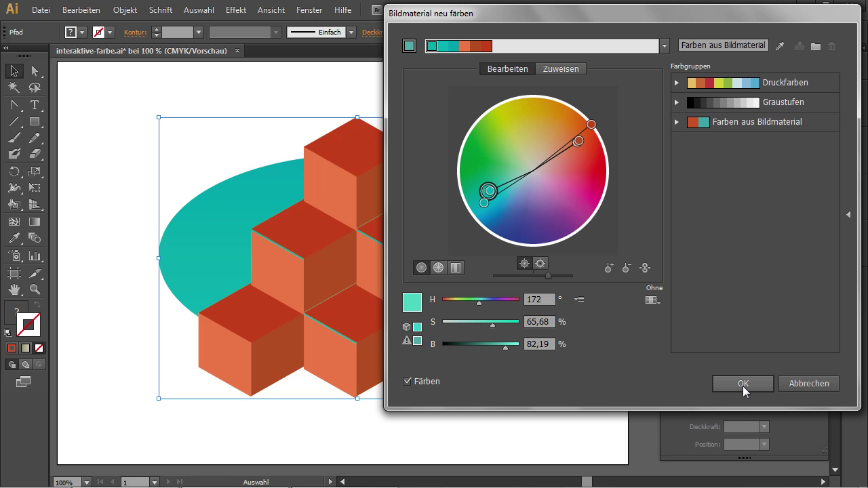Toggle show saturation and hue on wheel
The width and height of the screenshot is (868, 488).
pyautogui.click(x=524, y=264)
